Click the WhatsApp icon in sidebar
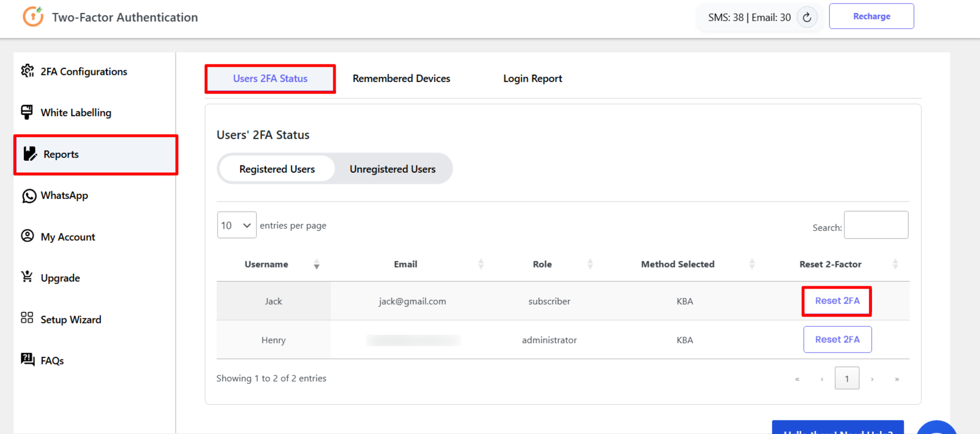Image resolution: width=980 pixels, height=434 pixels. coord(29,196)
